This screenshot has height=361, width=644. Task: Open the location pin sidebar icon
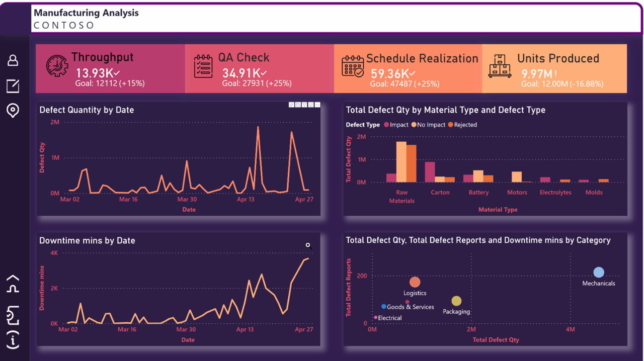[x=13, y=111]
